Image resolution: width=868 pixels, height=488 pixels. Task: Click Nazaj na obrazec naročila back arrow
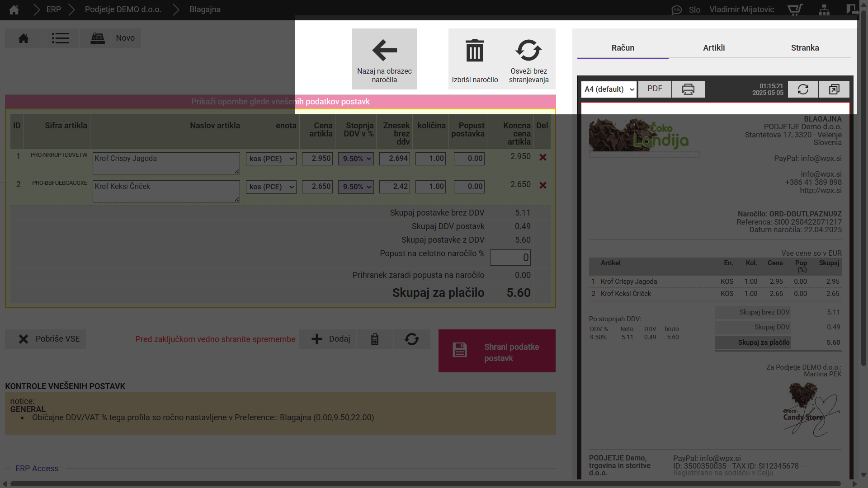pos(384,59)
